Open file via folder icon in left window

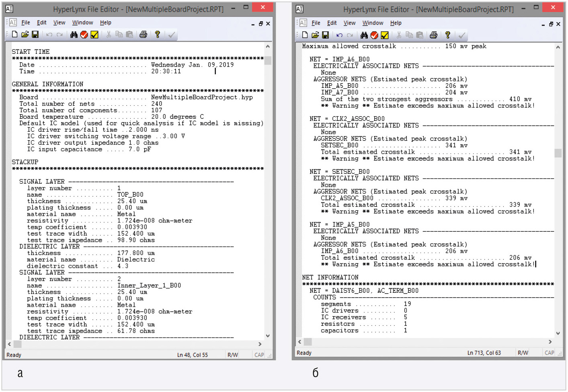tap(25, 35)
